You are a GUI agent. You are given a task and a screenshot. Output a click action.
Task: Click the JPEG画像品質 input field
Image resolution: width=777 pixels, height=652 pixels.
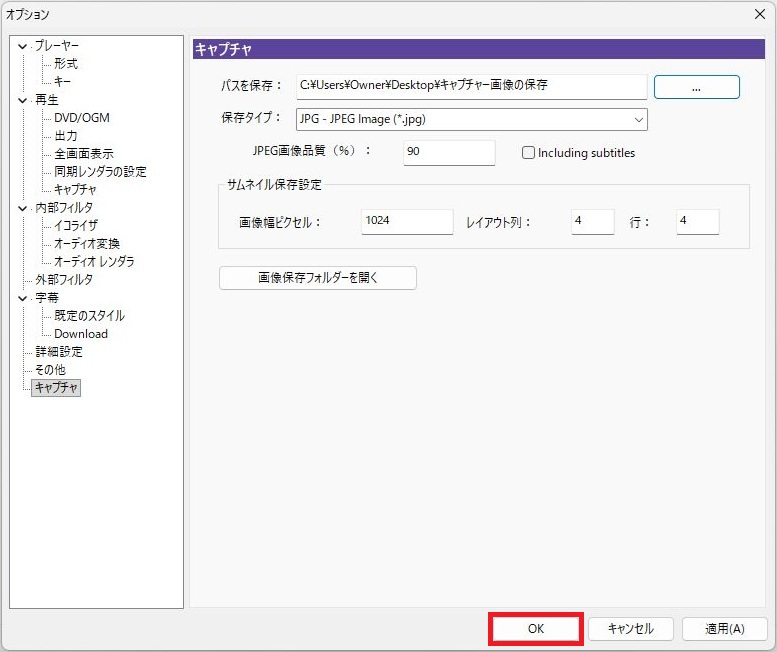click(448, 153)
